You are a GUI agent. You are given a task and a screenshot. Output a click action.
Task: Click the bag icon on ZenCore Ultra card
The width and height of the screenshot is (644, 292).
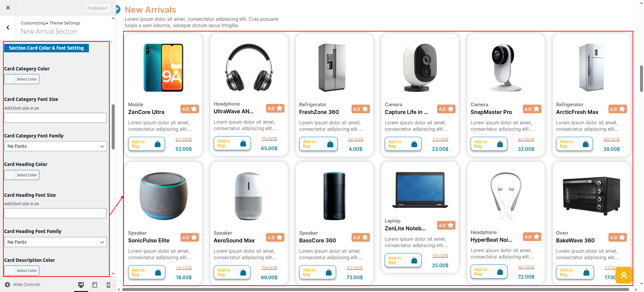click(158, 144)
